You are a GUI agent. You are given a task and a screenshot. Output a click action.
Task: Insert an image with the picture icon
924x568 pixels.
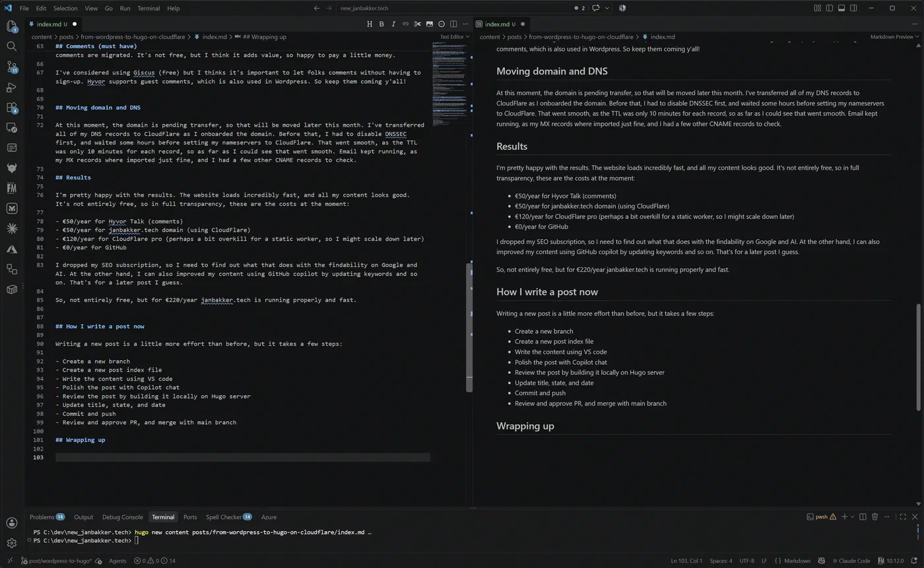(x=430, y=24)
